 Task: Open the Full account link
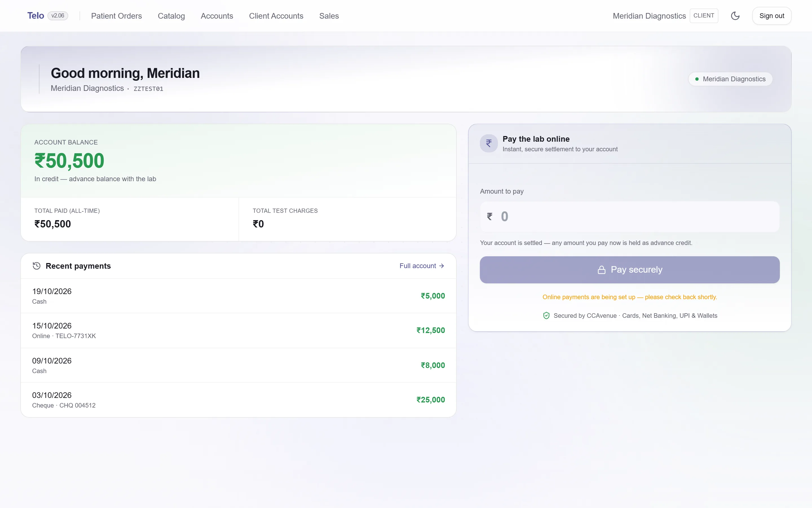tap(422, 266)
